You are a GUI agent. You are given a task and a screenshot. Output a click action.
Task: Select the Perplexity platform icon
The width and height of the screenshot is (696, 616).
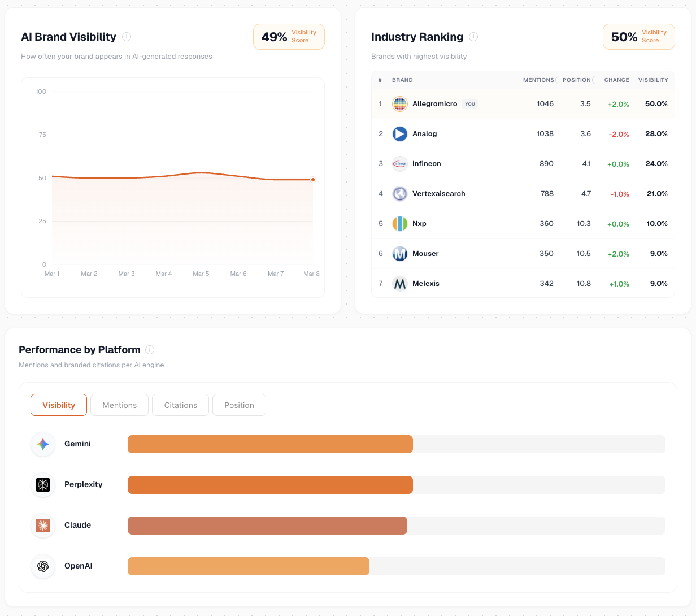coord(43,485)
